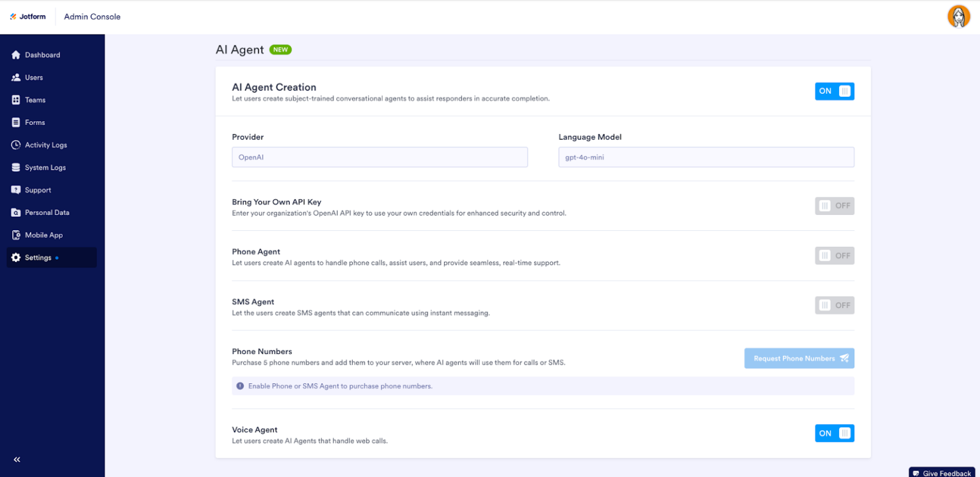The image size is (980, 477).
Task: Navigate to Forms via the sidebar icon
Action: click(35, 122)
